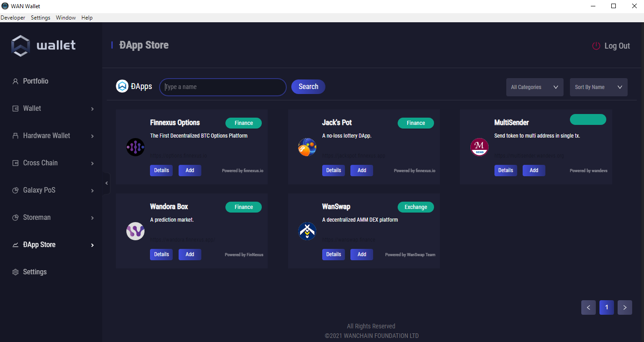Click the 'Finnexus Options' card title
The height and width of the screenshot is (342, 644).
(x=175, y=123)
